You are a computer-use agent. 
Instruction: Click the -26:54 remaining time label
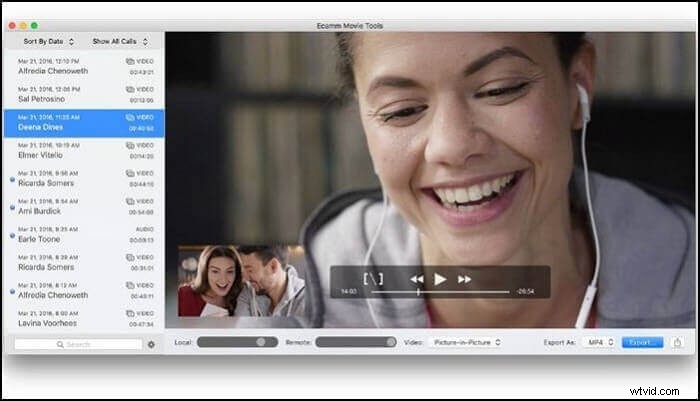525,292
